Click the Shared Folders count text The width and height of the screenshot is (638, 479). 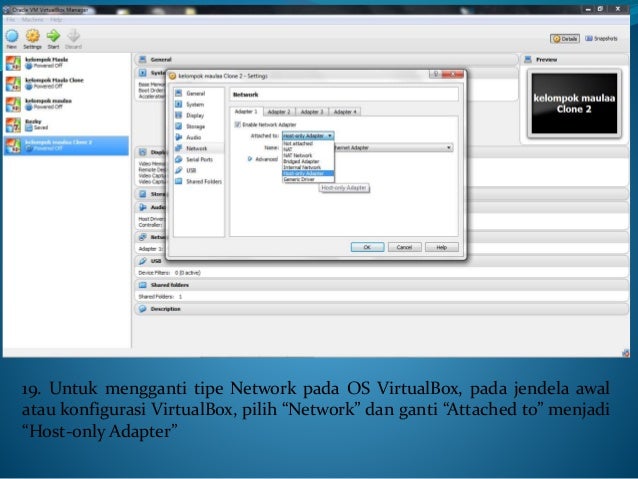(x=180, y=297)
